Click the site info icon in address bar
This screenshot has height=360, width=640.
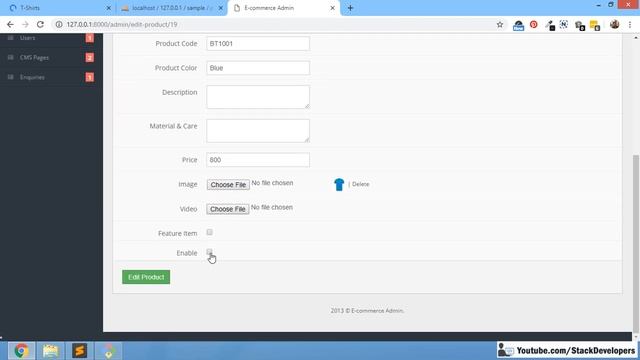59,24
